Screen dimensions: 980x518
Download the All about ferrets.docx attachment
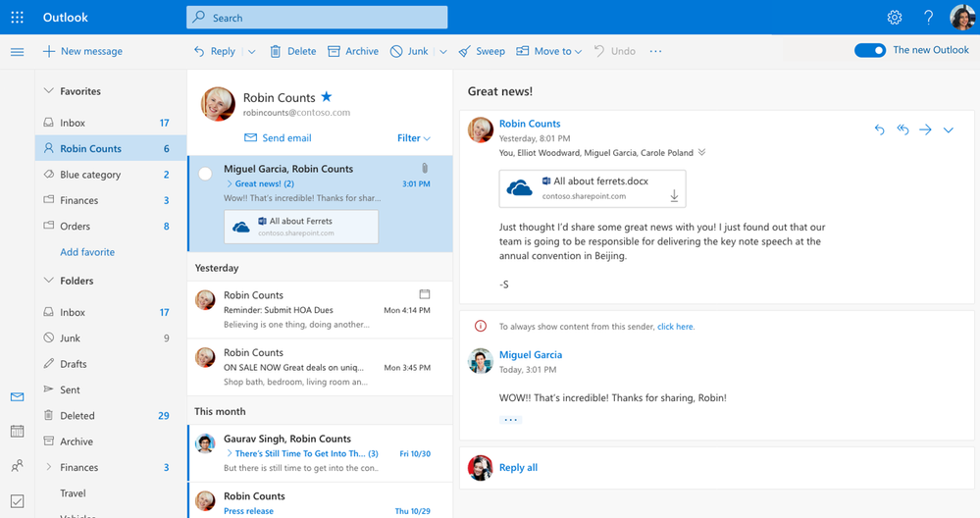coord(674,196)
